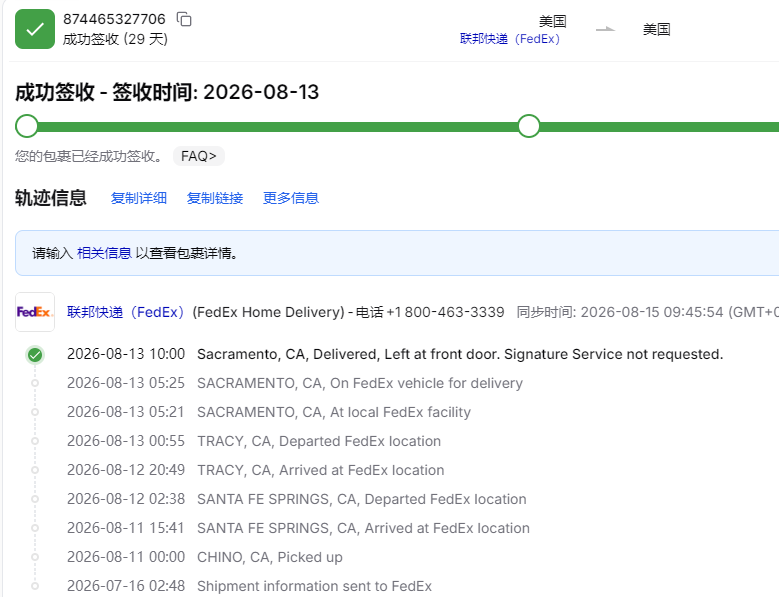Click destination country 美国 after arrow
Image resolution: width=779 pixels, height=597 pixels.
pyautogui.click(x=656, y=29)
